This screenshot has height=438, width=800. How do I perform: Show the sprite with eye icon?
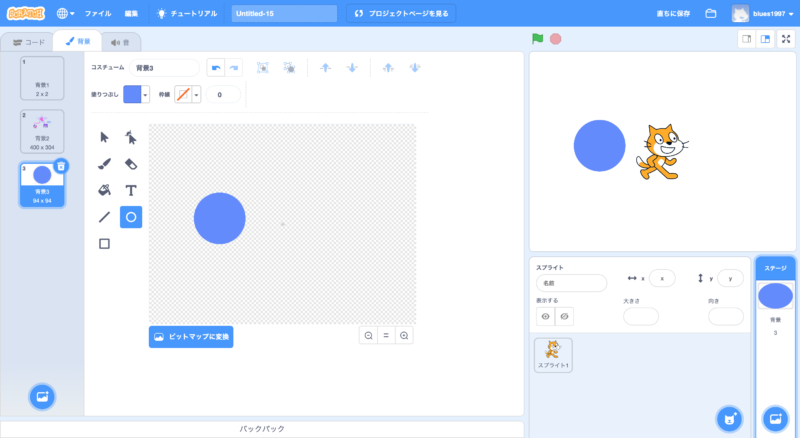[x=546, y=316]
